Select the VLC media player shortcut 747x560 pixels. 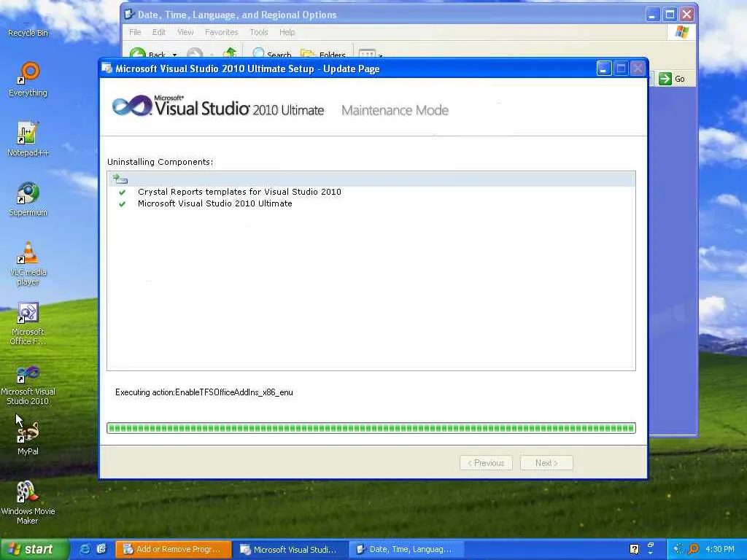(x=28, y=263)
